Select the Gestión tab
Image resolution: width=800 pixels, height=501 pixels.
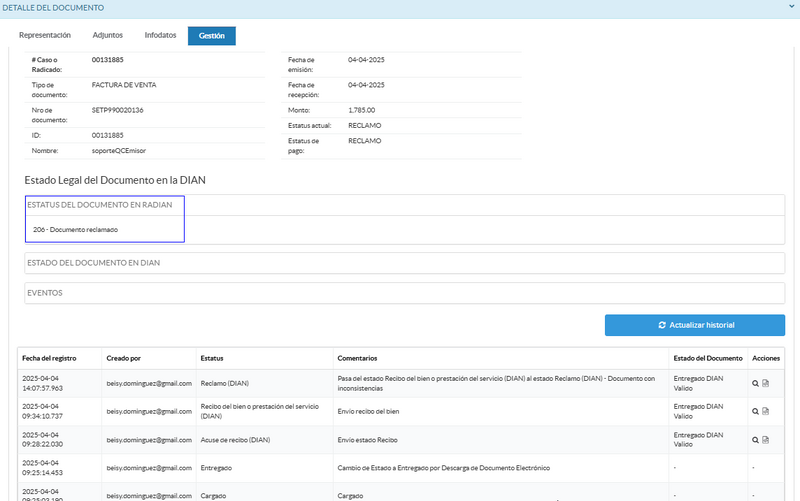point(211,36)
